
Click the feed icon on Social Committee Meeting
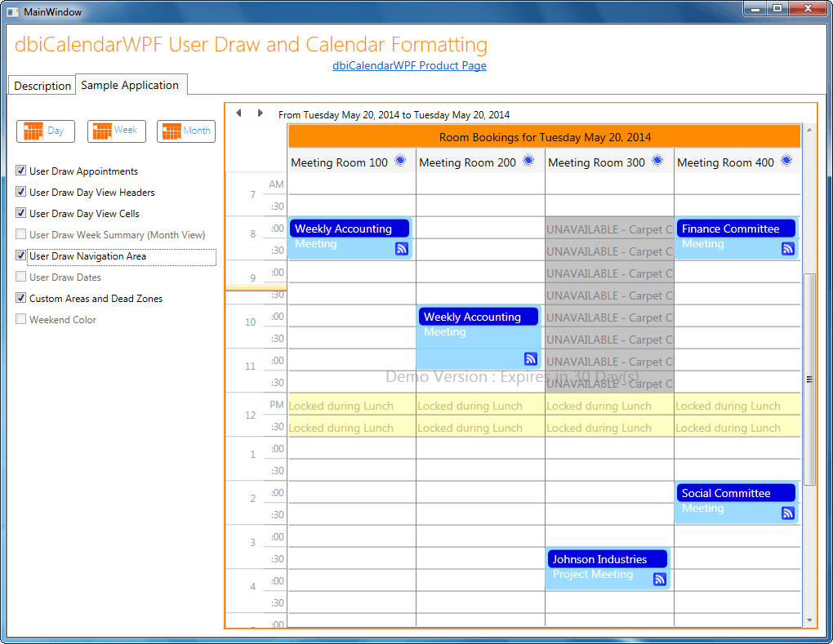pos(788,513)
